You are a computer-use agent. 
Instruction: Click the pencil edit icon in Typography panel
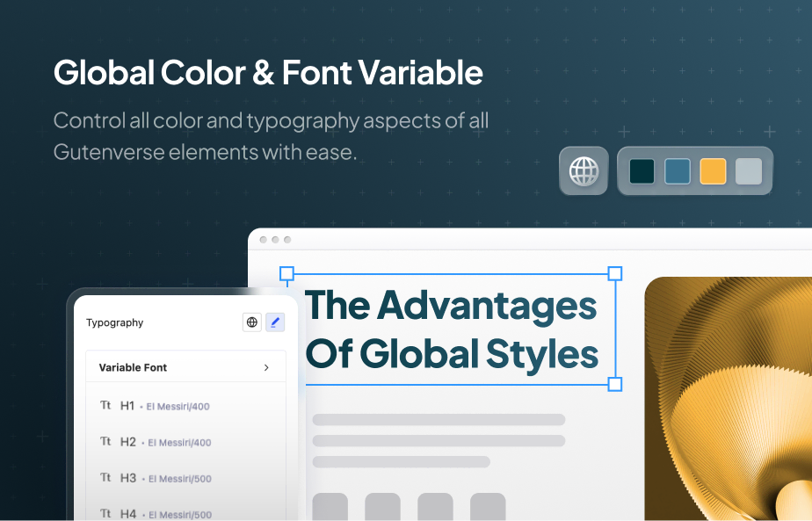tap(275, 322)
